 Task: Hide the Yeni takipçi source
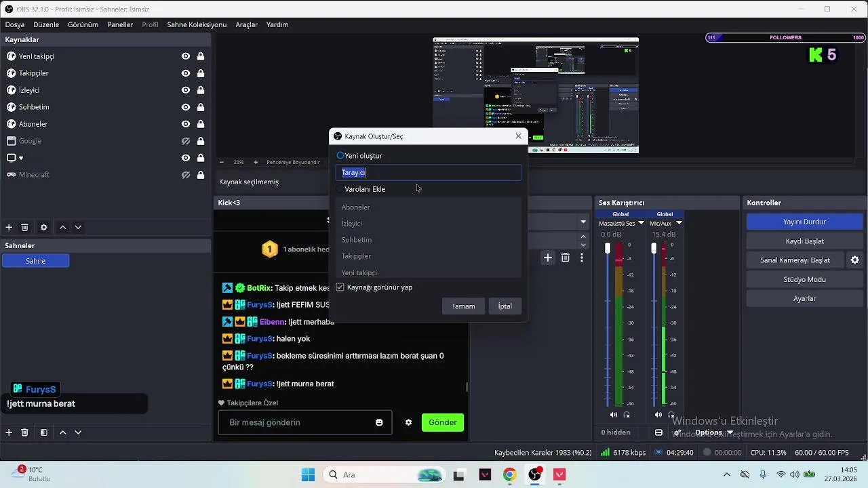pos(185,56)
